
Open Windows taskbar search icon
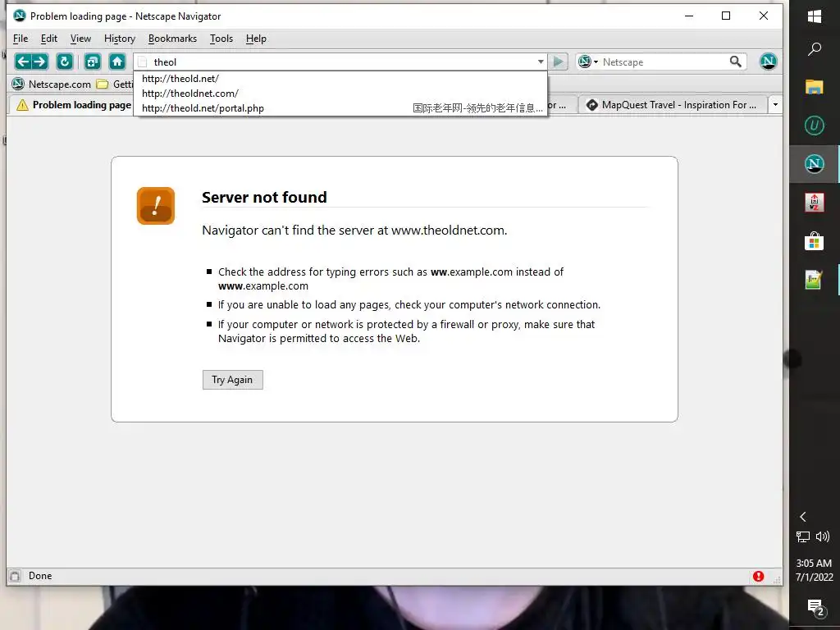pos(815,48)
